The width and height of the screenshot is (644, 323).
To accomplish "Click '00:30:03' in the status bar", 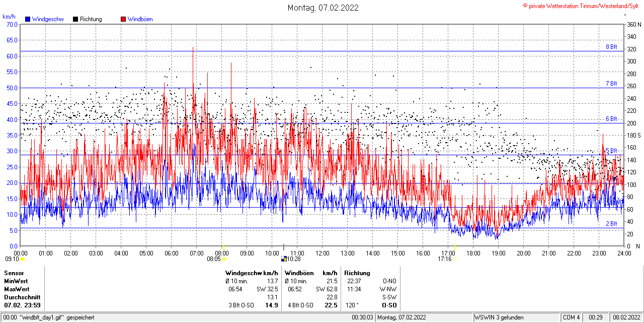I will click(362, 317).
